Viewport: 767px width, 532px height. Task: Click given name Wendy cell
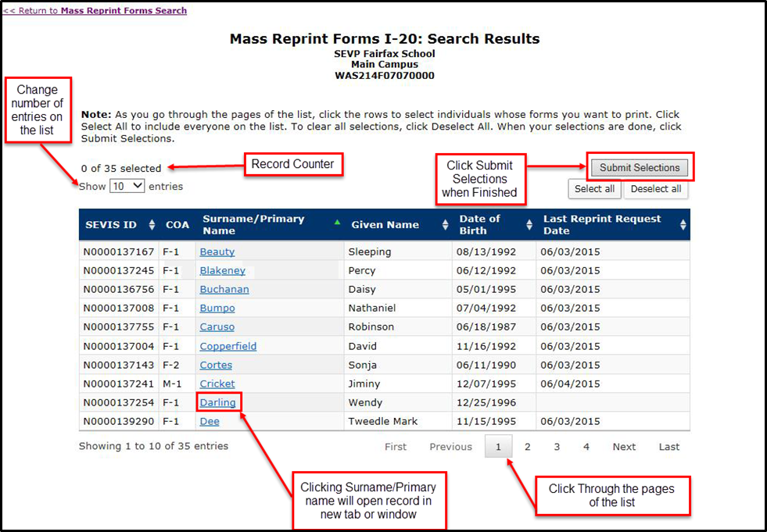(398, 402)
